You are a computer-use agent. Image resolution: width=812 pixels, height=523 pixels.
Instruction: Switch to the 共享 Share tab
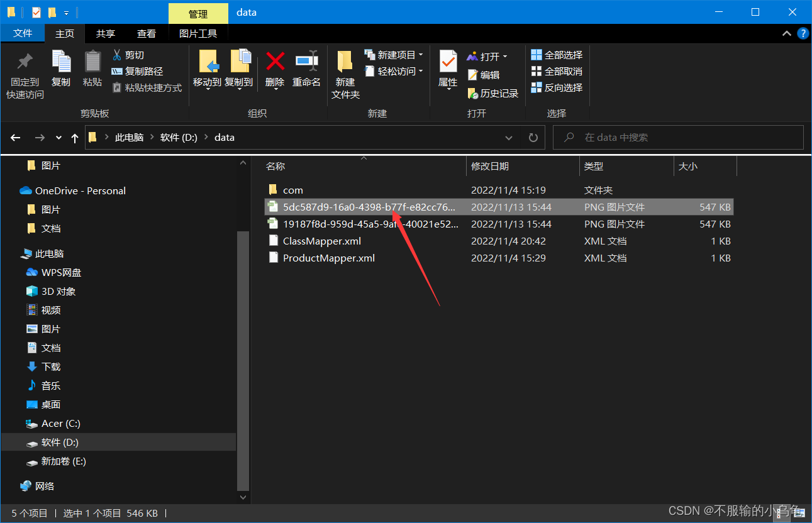click(x=106, y=34)
